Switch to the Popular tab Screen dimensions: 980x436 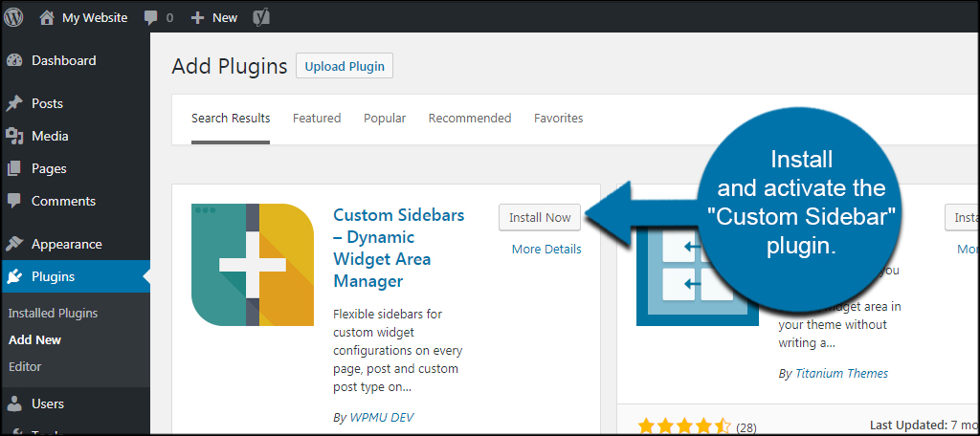385,118
